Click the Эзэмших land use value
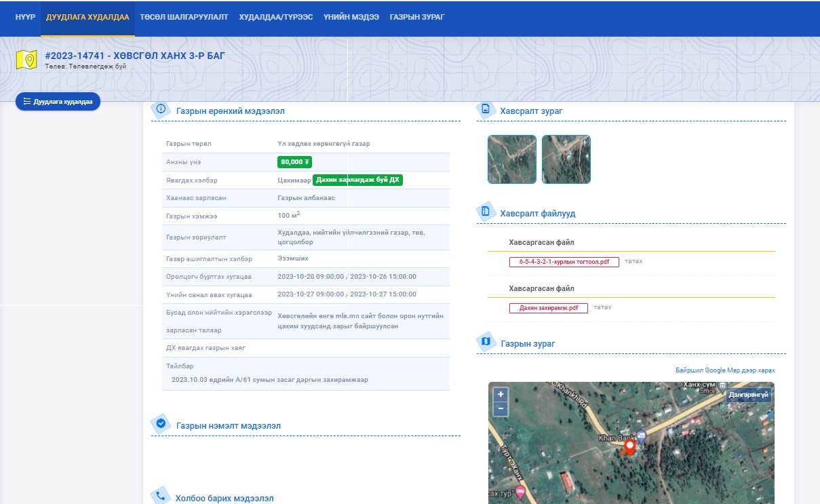Image resolution: width=820 pixels, height=504 pixels. pyautogui.click(x=293, y=258)
